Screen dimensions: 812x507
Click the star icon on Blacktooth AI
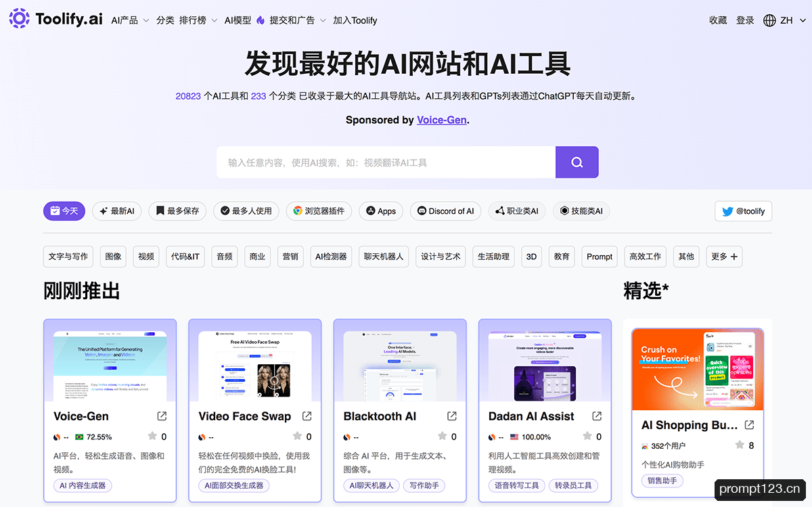click(x=442, y=436)
